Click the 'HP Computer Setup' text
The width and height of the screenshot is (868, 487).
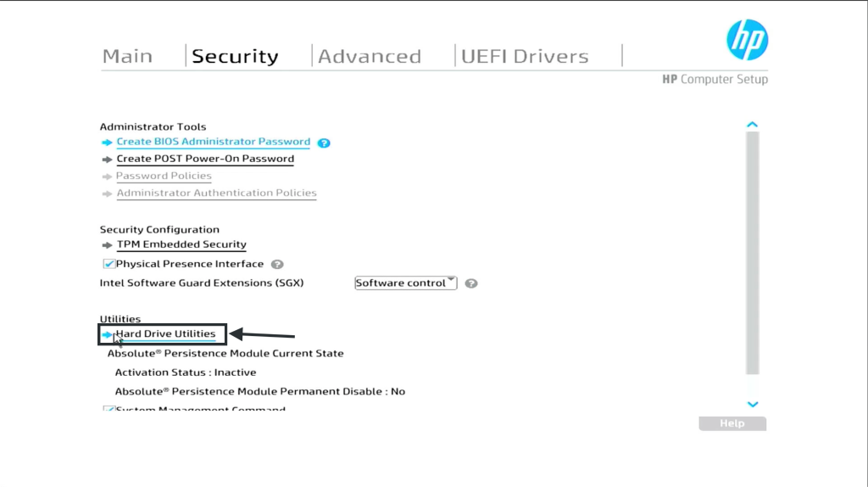[715, 79]
